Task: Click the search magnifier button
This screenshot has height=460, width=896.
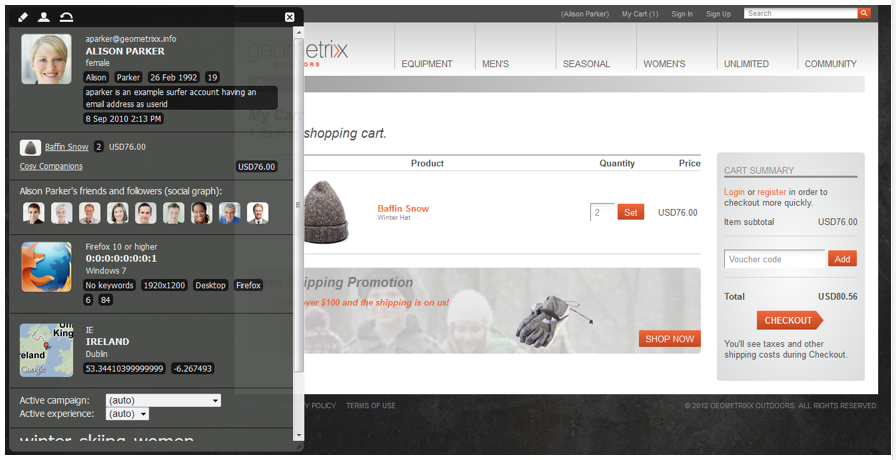Action: pyautogui.click(x=864, y=13)
